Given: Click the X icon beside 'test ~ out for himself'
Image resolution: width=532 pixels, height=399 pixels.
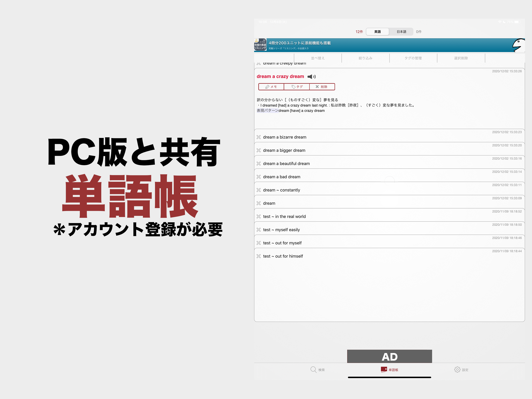Looking at the screenshot, I should click(259, 256).
